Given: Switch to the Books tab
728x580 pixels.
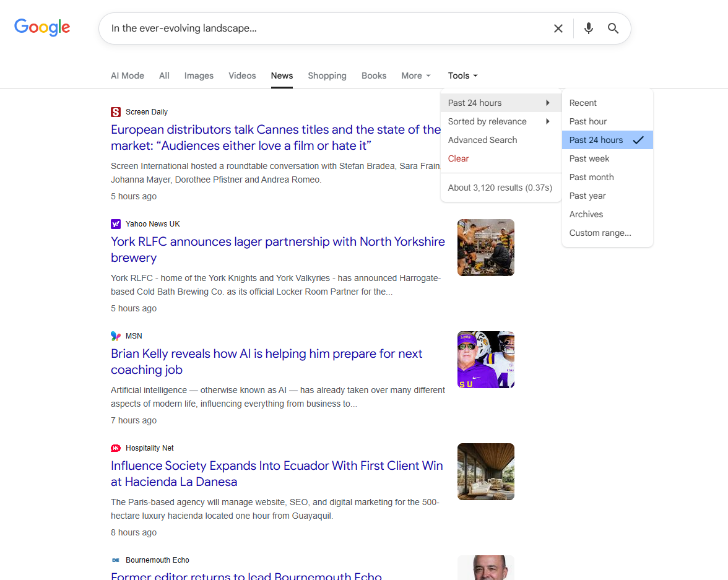Looking at the screenshot, I should [x=374, y=76].
